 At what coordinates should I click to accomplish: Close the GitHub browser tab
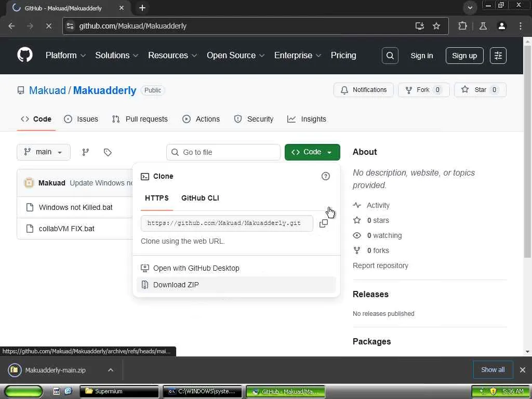click(x=122, y=8)
